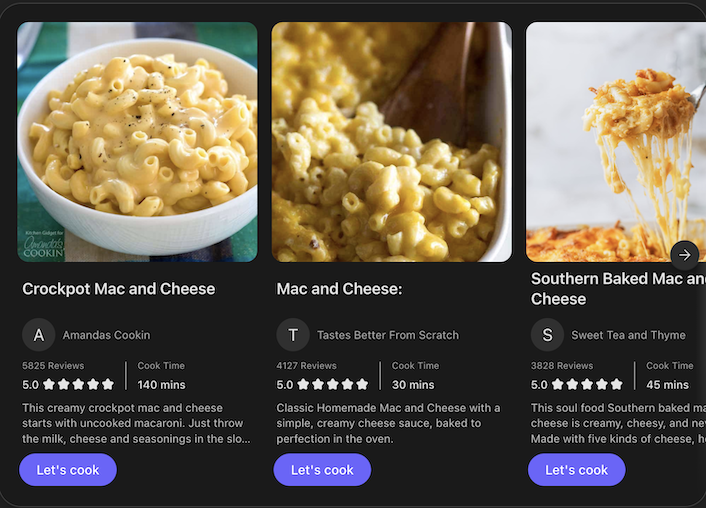The image size is (706, 508).
Task: Click the star rating on Crockpot Mac and Cheese
Action: click(78, 384)
